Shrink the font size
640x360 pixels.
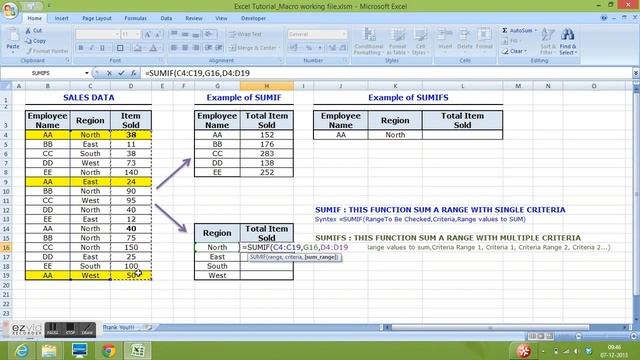click(x=158, y=35)
